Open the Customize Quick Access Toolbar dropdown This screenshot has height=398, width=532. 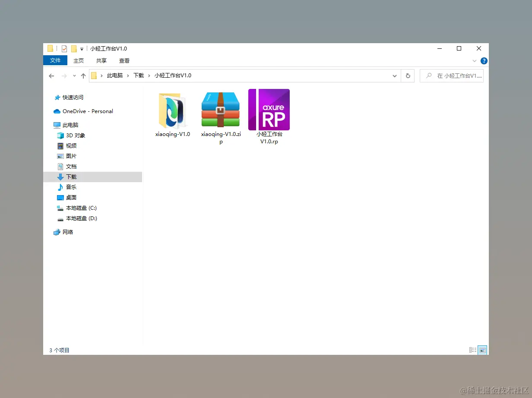pos(82,49)
